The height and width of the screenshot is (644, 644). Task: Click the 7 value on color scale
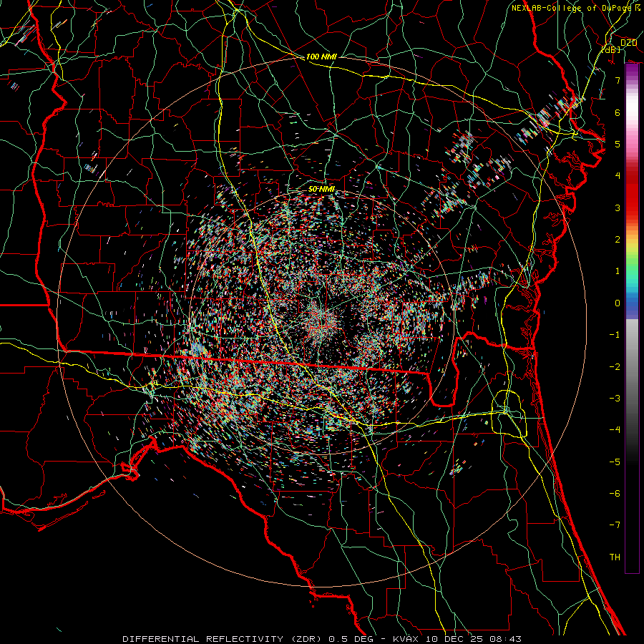pos(618,80)
